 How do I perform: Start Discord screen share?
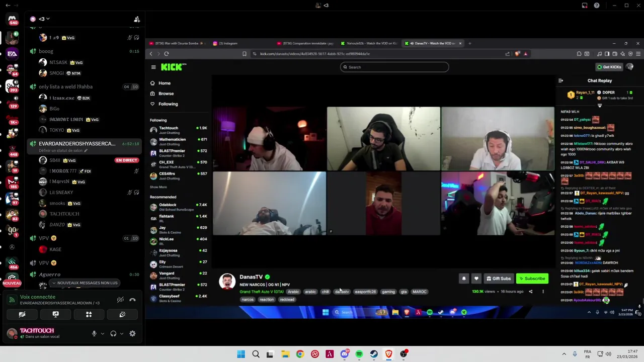pyautogui.click(x=55, y=314)
